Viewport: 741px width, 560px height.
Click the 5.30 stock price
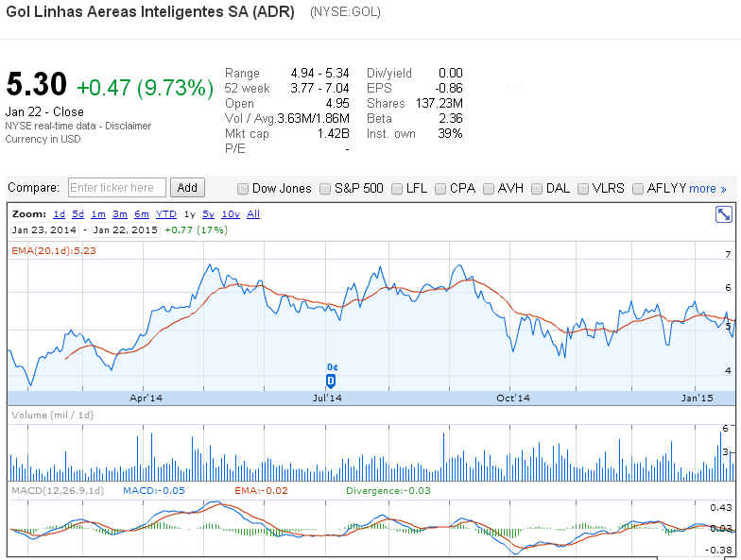tap(36, 85)
